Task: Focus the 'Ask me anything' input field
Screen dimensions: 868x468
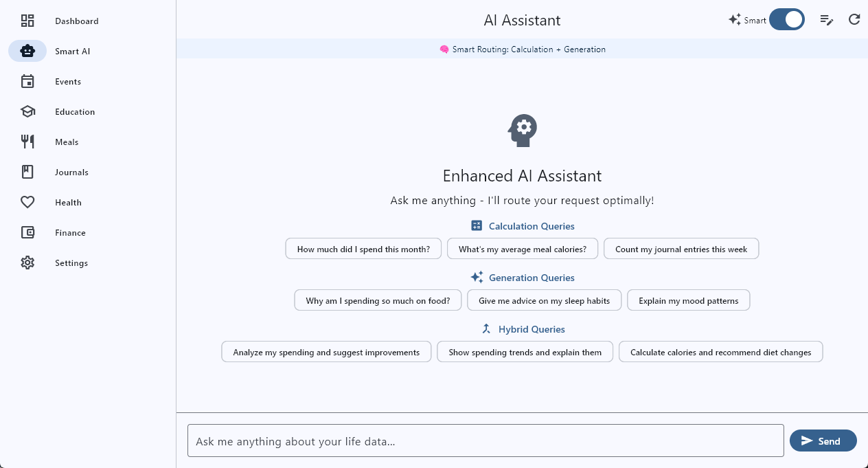Action: pos(486,441)
